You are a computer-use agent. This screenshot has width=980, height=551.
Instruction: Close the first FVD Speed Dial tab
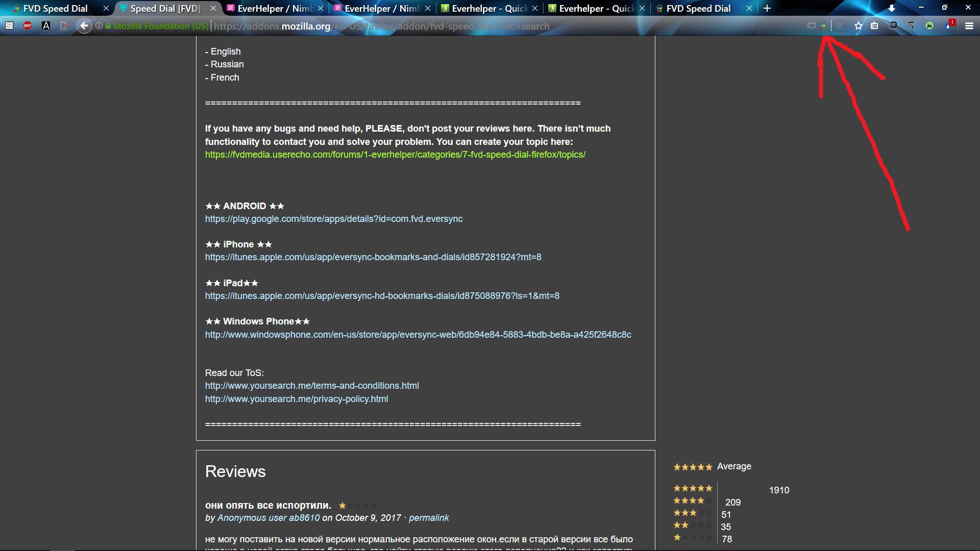(x=106, y=8)
